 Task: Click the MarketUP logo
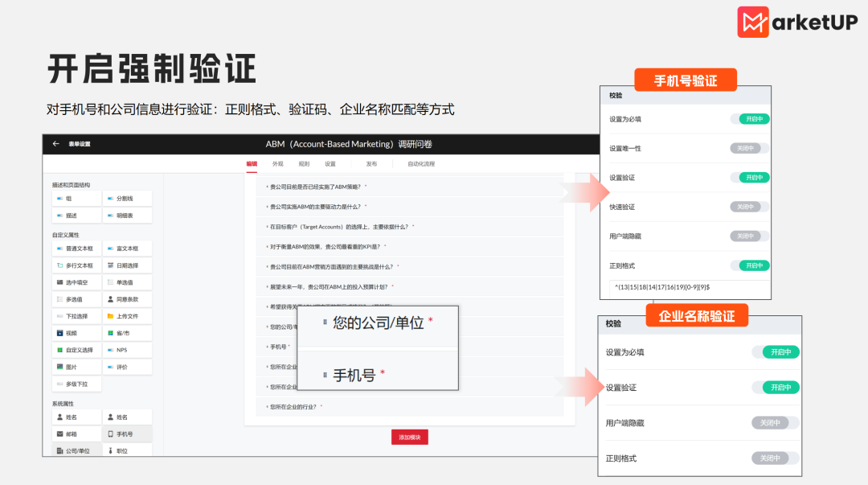pyautogui.click(x=797, y=23)
